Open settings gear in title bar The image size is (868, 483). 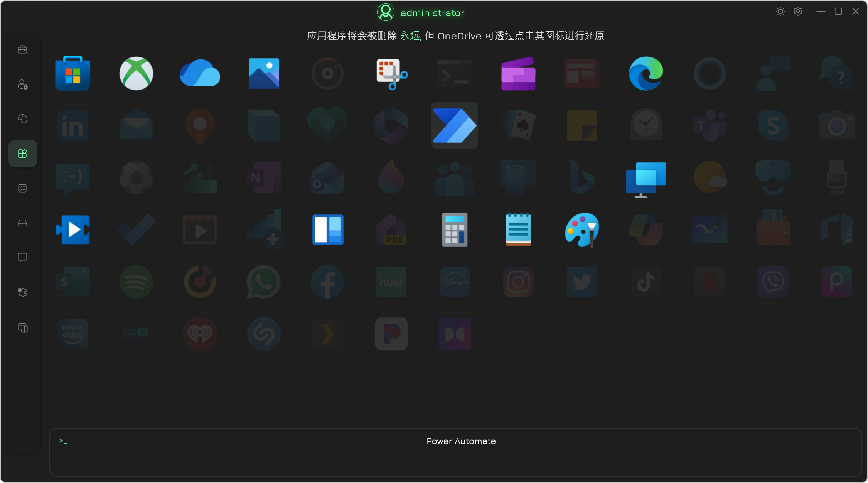[798, 12]
